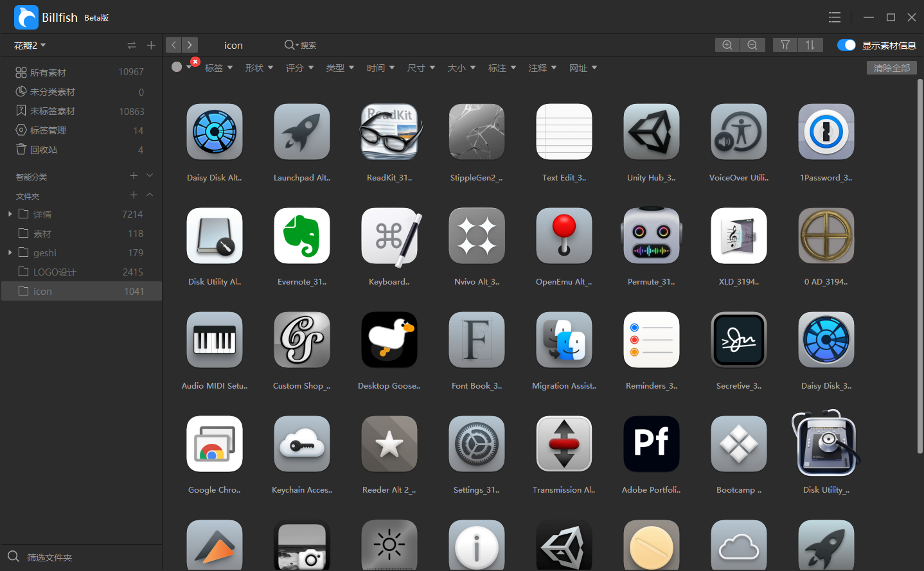Click the swap library arrows icon
The image size is (924, 571).
click(132, 45)
